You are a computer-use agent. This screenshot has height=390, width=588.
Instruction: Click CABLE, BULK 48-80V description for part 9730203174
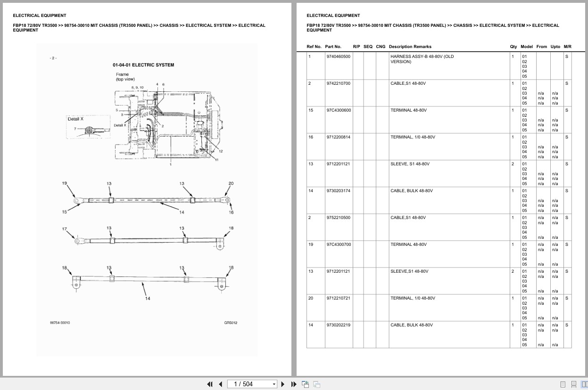tap(411, 191)
